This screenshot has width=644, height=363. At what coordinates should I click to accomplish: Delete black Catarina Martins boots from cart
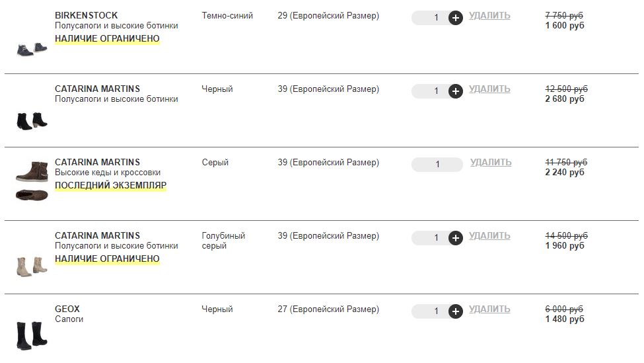pyautogui.click(x=489, y=89)
